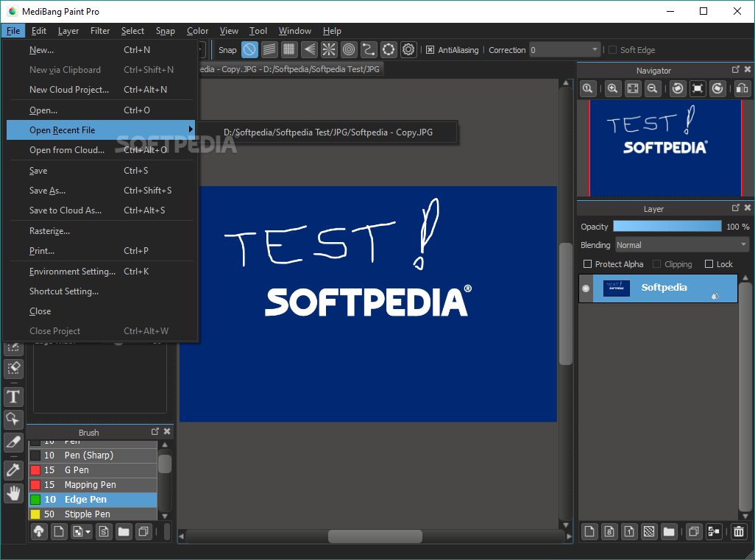The height and width of the screenshot is (560, 755).
Task: Zoom in using the Navigator plus magnifier
Action: tap(612, 88)
